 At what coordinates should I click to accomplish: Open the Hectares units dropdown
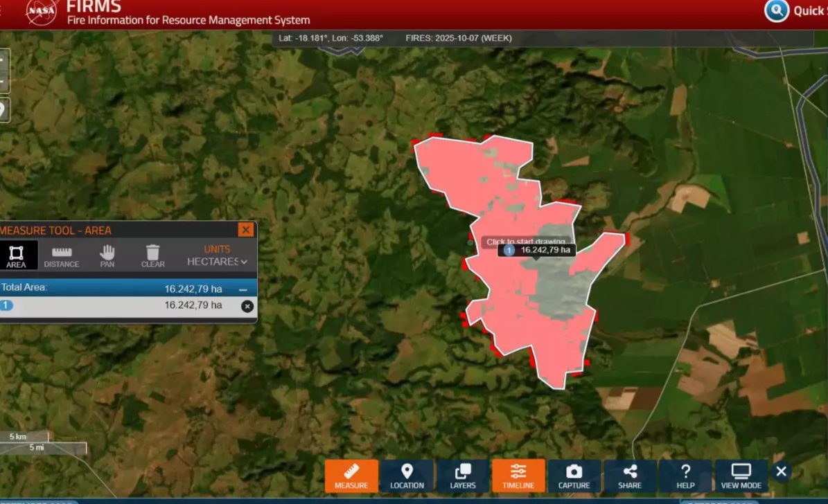(x=217, y=262)
